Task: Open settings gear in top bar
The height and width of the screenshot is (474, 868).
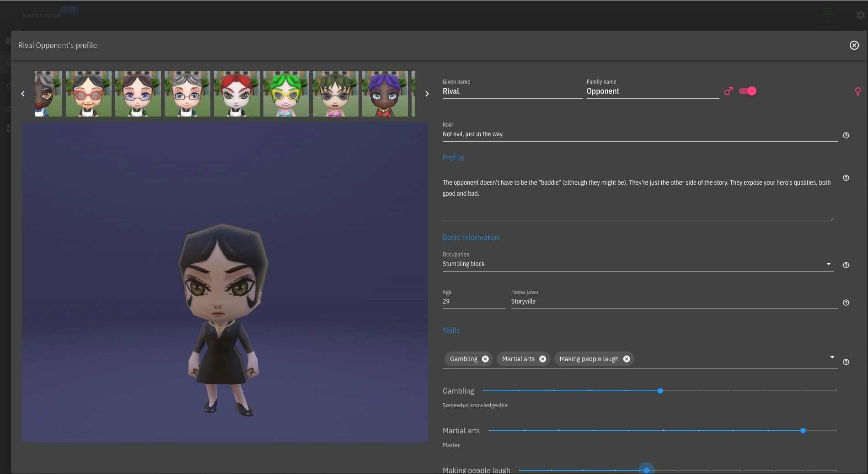Action: point(860,15)
